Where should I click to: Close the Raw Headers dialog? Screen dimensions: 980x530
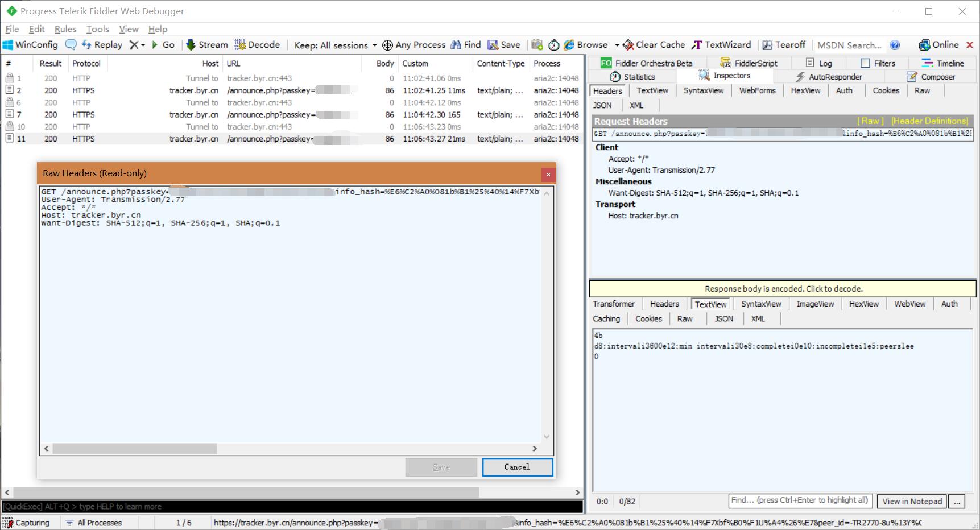coord(548,174)
